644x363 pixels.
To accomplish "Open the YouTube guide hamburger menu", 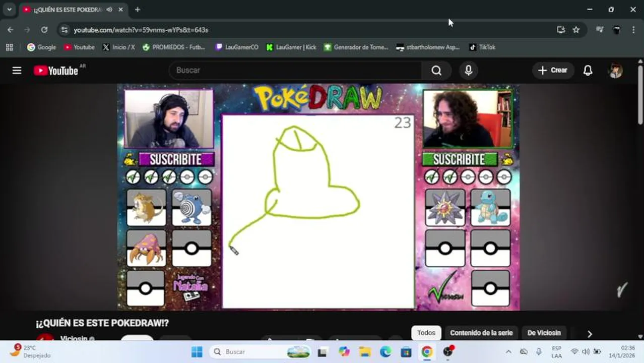I will click(x=17, y=71).
